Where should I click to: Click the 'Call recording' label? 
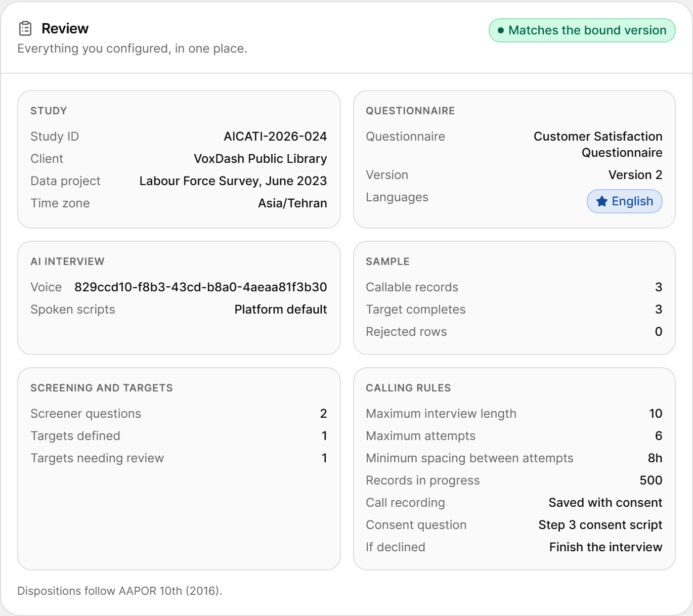pyautogui.click(x=405, y=503)
